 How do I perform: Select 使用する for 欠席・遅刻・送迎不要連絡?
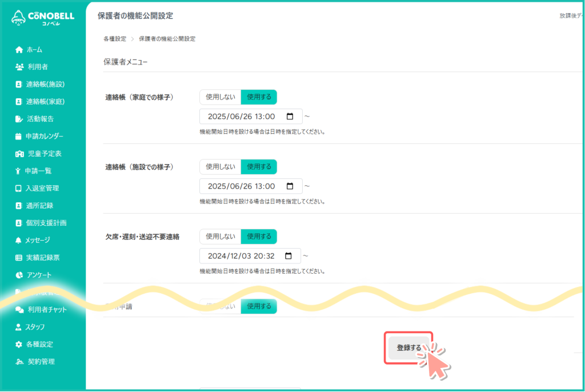259,237
